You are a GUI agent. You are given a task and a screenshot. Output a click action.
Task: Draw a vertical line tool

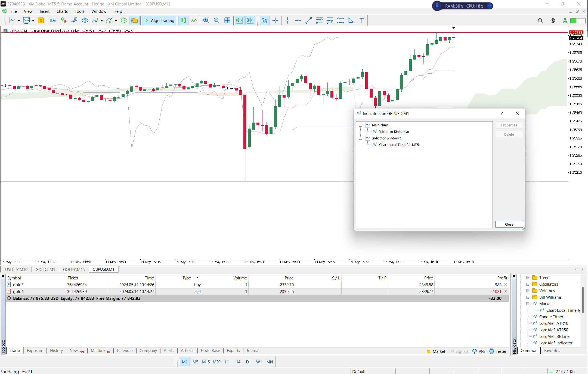[287, 20]
